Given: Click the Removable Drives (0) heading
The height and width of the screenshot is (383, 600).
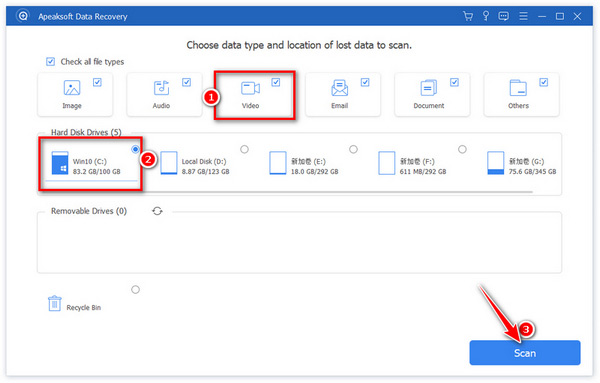Looking at the screenshot, I should pyautogui.click(x=89, y=211).
